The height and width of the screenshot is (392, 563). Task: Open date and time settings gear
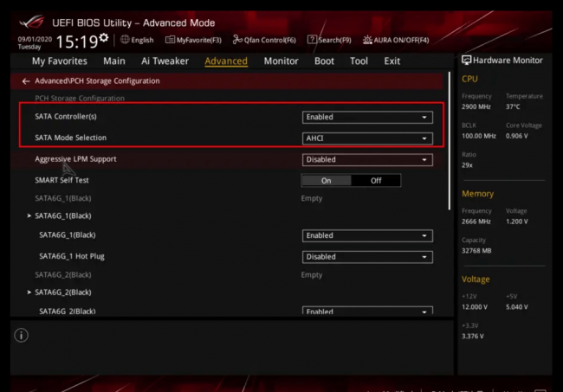pyautogui.click(x=104, y=38)
